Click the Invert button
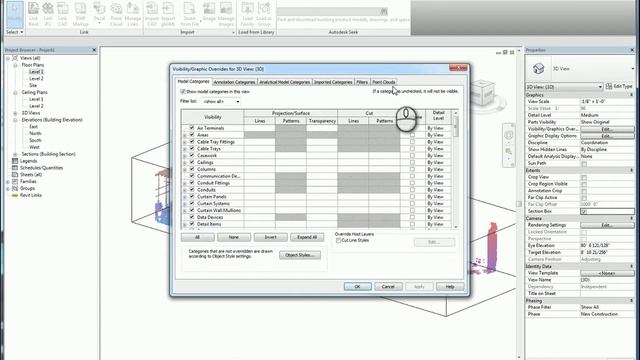Viewport: 640px width, 360px height. click(x=270, y=237)
